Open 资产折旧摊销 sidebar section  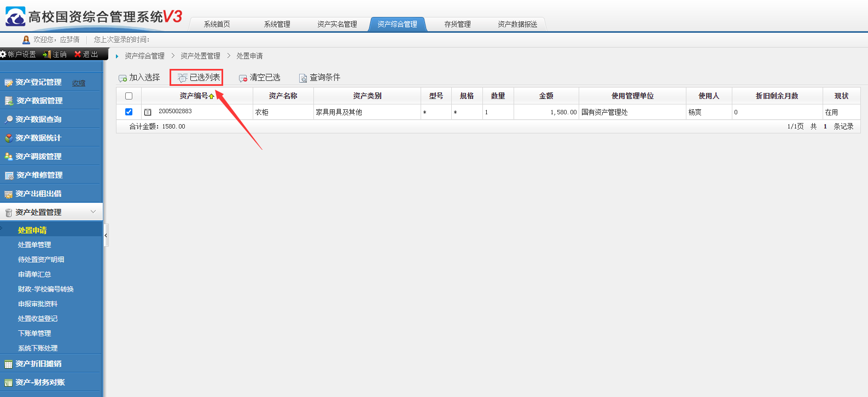[38, 364]
